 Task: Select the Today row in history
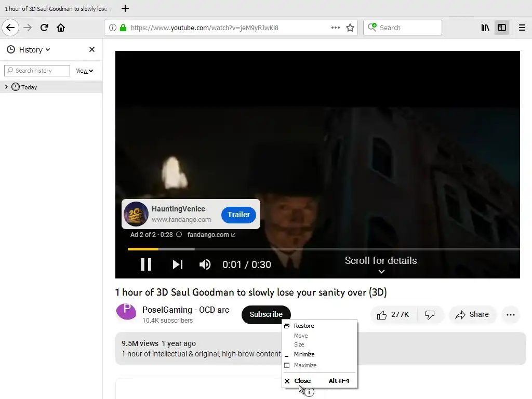51,87
